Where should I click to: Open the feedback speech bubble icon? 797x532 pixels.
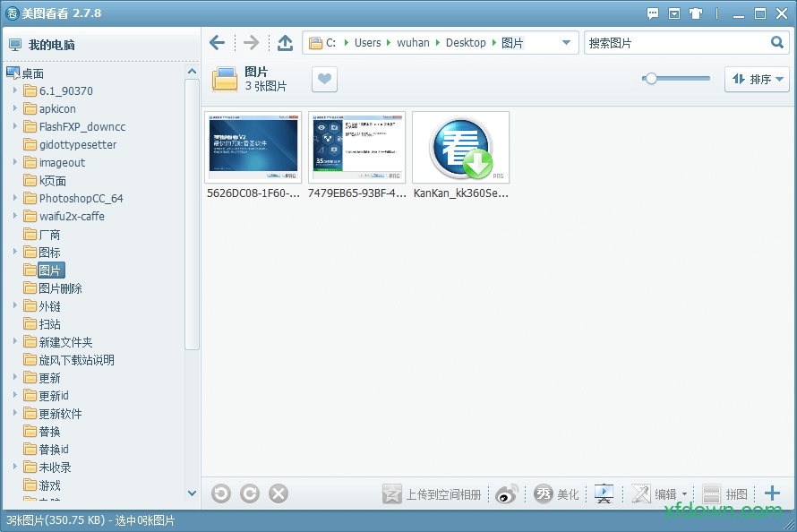(x=653, y=13)
